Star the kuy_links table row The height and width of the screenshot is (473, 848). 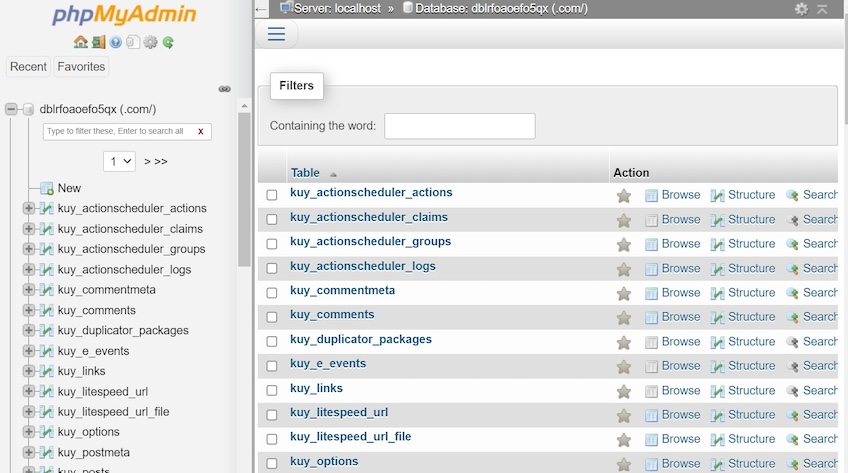tap(624, 391)
